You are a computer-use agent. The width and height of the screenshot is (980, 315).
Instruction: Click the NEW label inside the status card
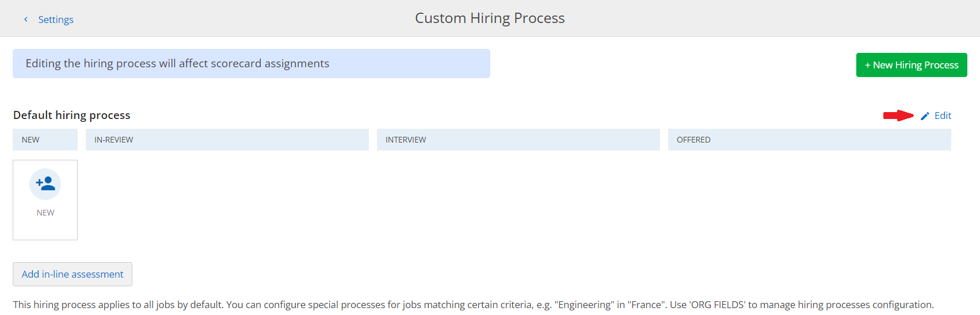coord(45,213)
